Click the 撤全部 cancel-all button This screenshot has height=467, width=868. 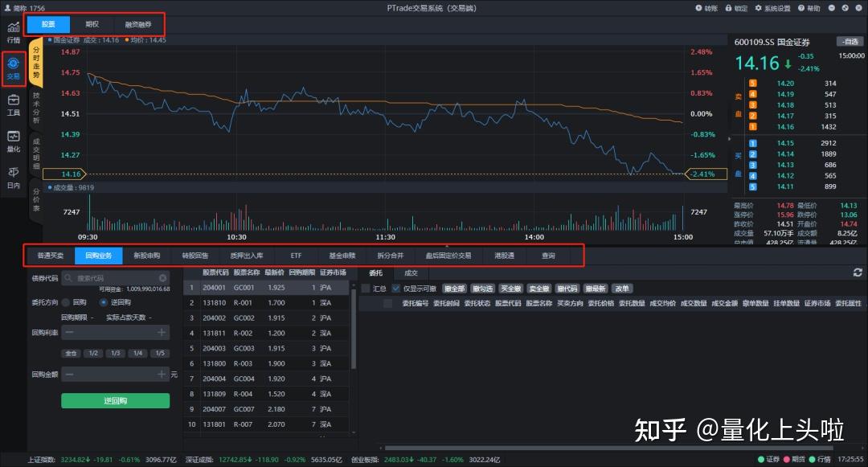(454, 288)
